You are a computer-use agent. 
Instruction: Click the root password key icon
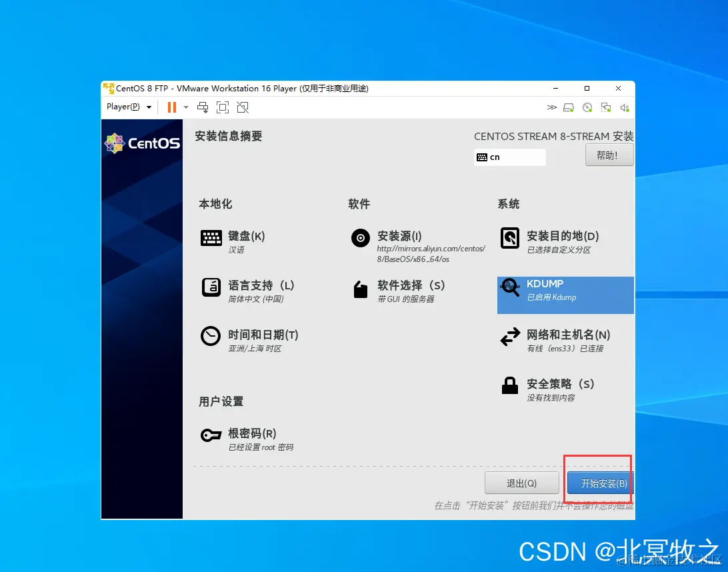pyautogui.click(x=211, y=435)
